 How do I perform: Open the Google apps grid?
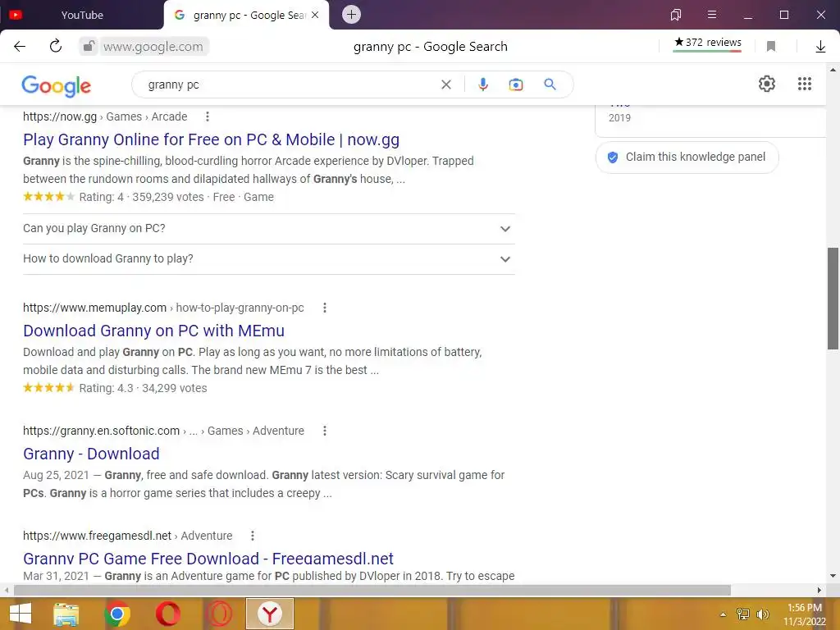click(x=805, y=84)
